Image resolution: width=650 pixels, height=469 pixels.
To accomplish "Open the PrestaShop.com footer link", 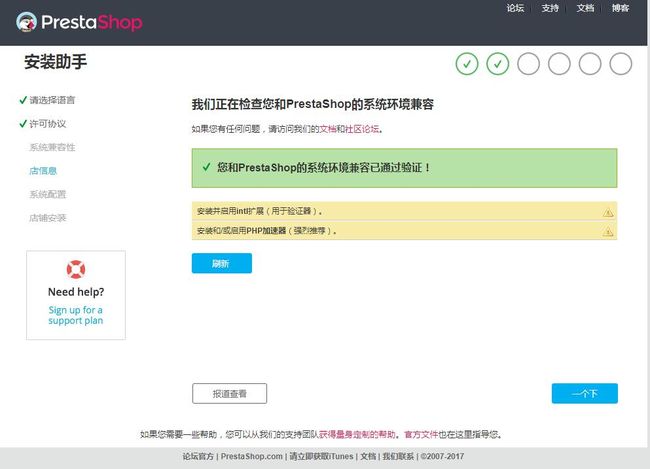I will tap(252, 456).
